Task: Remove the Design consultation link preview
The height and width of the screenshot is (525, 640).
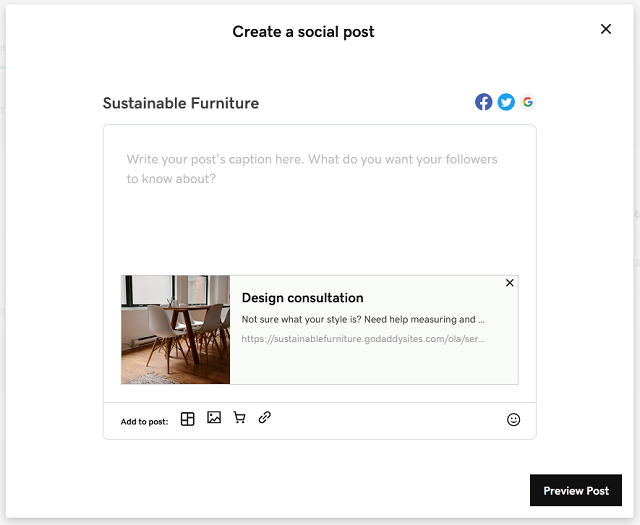Action: point(510,283)
